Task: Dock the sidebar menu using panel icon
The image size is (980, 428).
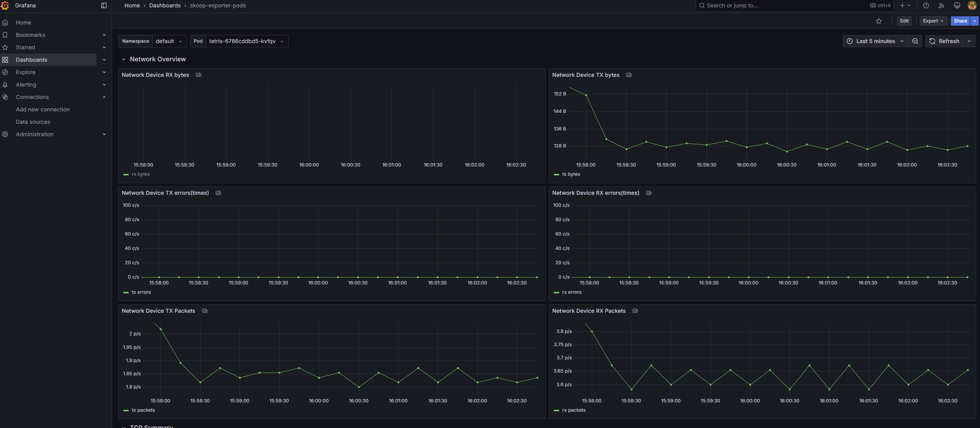Action: point(104,5)
